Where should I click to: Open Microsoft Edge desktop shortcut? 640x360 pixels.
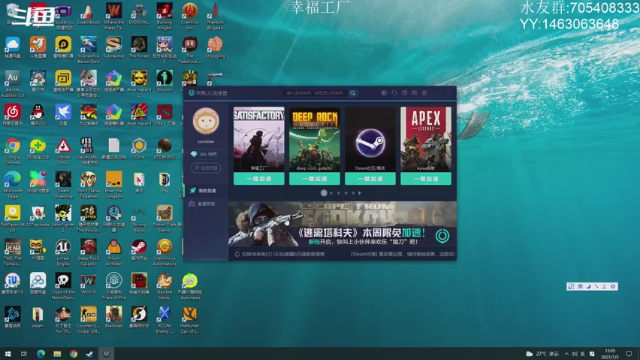[x=13, y=184]
